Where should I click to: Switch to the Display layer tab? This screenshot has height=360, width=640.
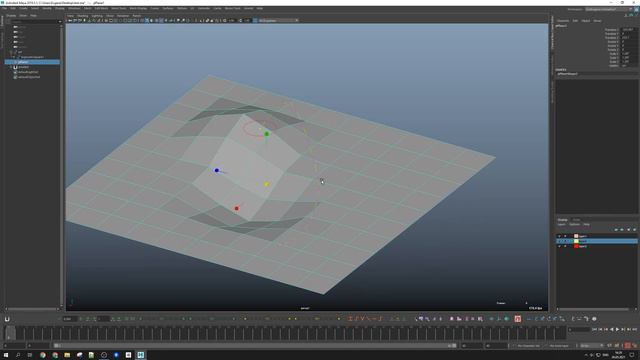click(562, 220)
